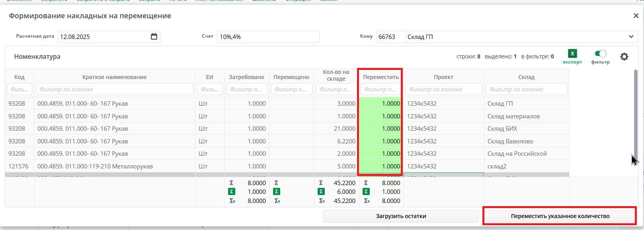The width and height of the screenshot is (644, 230).
Task: Click green sigma icon in Затребовано totals
Action: click(232, 192)
